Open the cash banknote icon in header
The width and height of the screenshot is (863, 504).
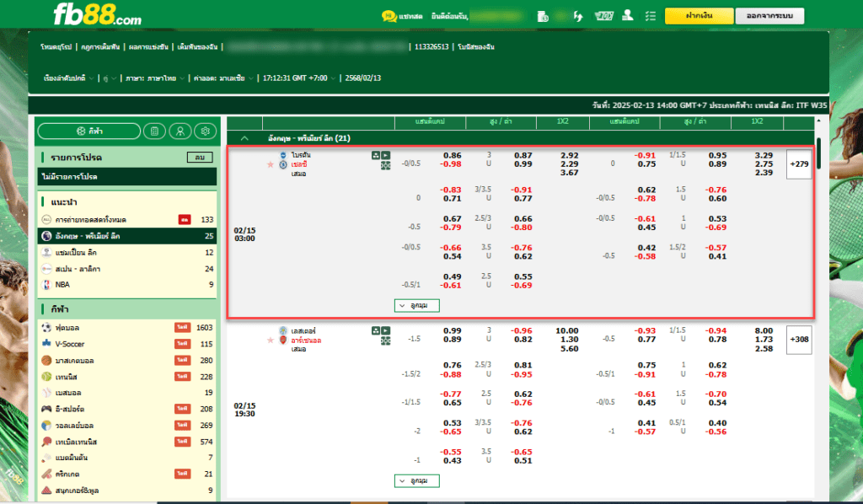pyautogui.click(x=603, y=16)
